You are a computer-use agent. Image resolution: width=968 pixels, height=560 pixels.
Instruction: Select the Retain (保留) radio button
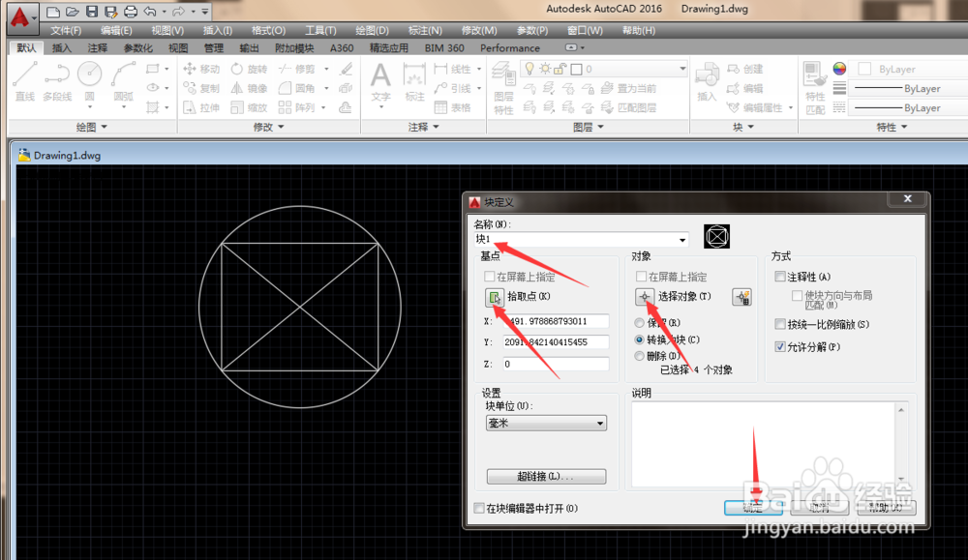tap(640, 322)
